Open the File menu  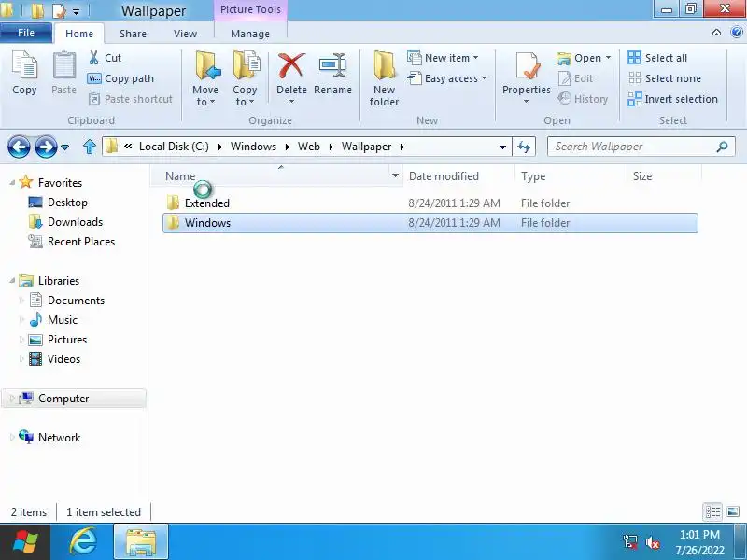[x=26, y=33]
